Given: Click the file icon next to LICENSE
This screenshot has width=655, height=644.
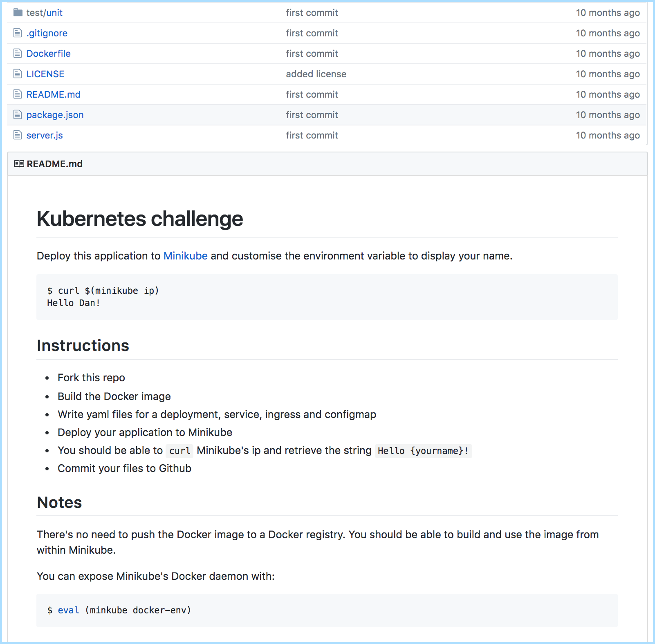Looking at the screenshot, I should coord(18,74).
